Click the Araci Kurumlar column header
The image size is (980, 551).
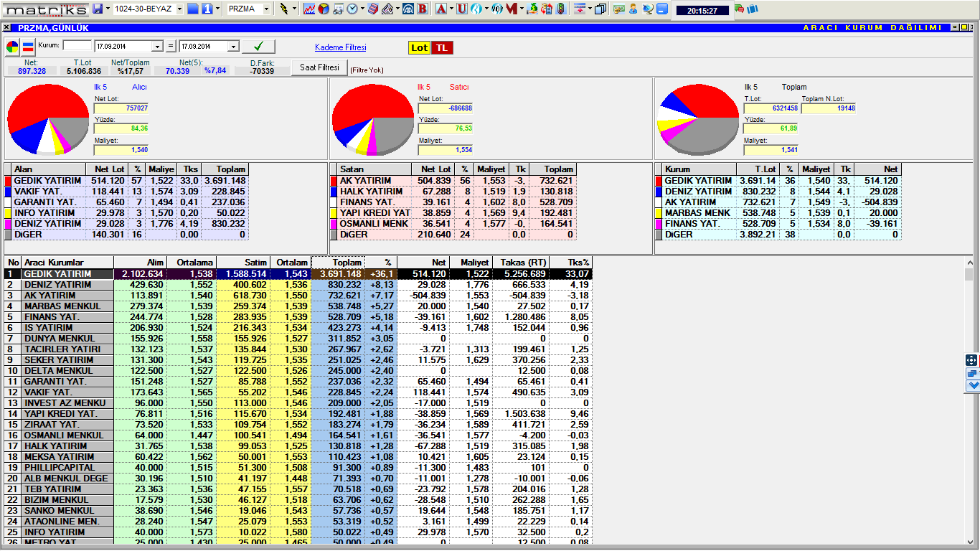coord(67,263)
